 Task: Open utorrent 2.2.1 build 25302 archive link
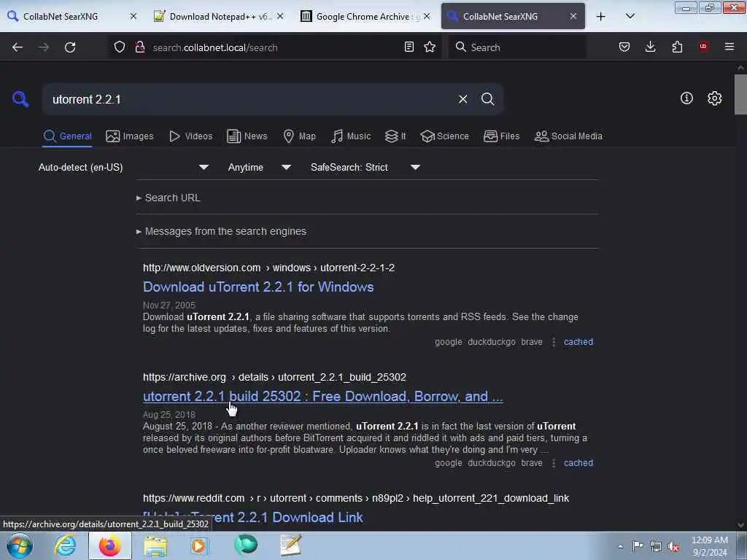coord(322,397)
